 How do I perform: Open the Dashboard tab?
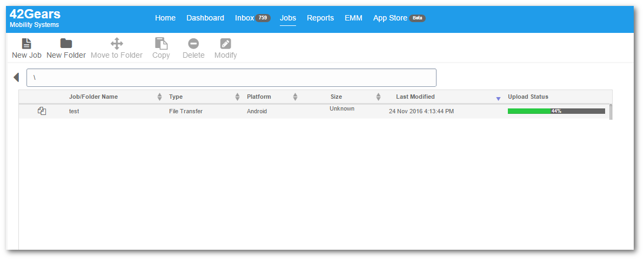pos(205,18)
